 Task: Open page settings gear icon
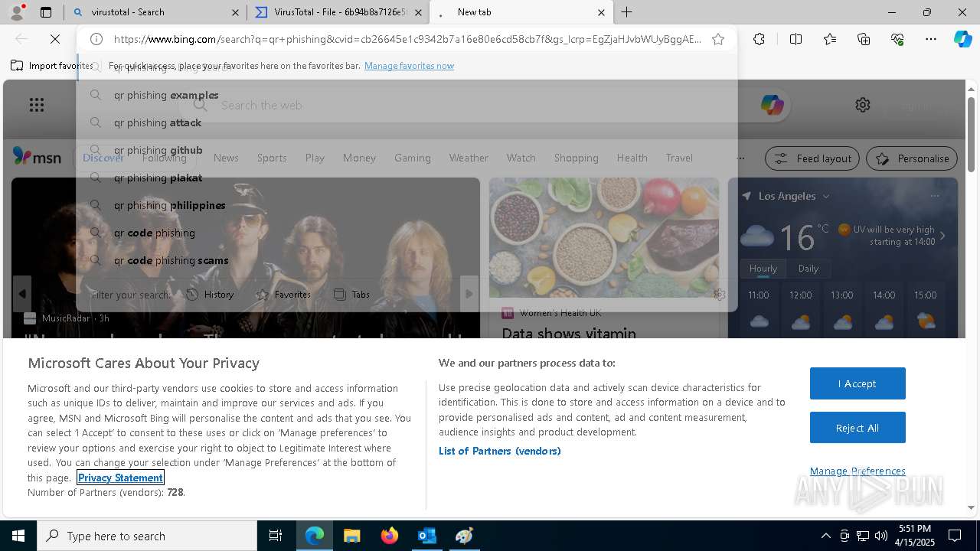(x=863, y=105)
